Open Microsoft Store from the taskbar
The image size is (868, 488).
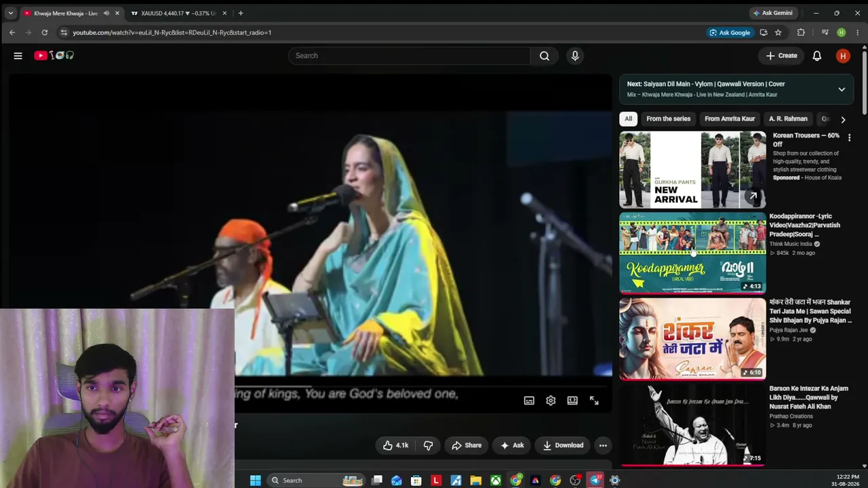(416, 481)
